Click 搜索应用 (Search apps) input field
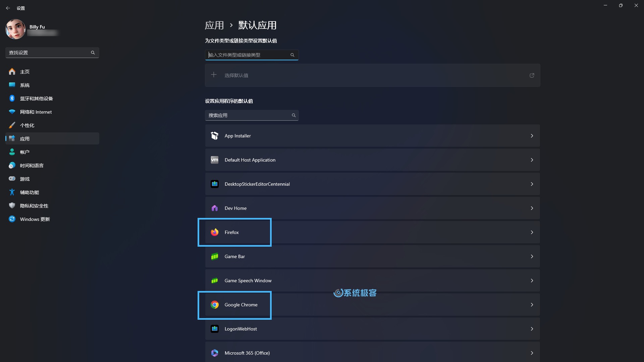644x362 pixels. point(251,115)
